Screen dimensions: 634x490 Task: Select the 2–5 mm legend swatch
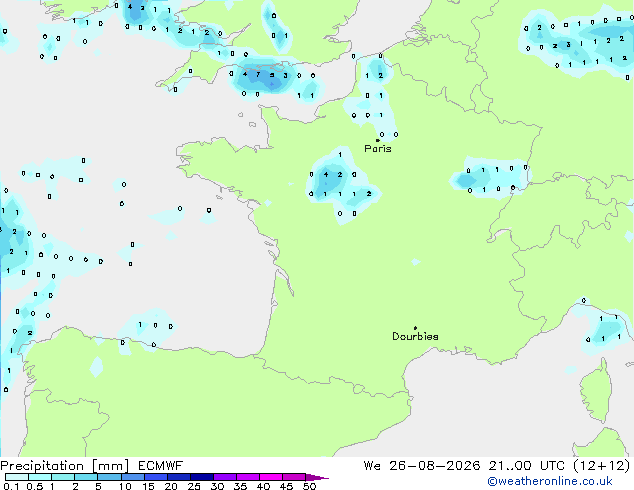pyautogui.click(x=86, y=477)
